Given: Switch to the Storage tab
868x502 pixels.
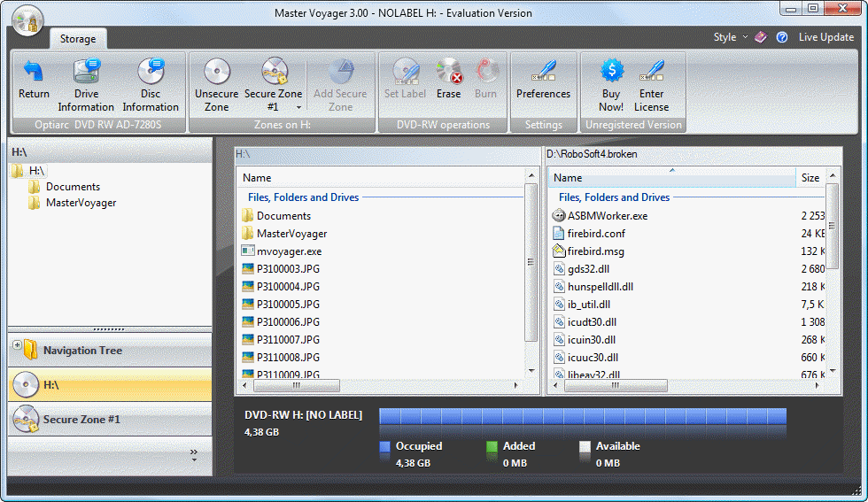Looking at the screenshot, I should 78,39.
